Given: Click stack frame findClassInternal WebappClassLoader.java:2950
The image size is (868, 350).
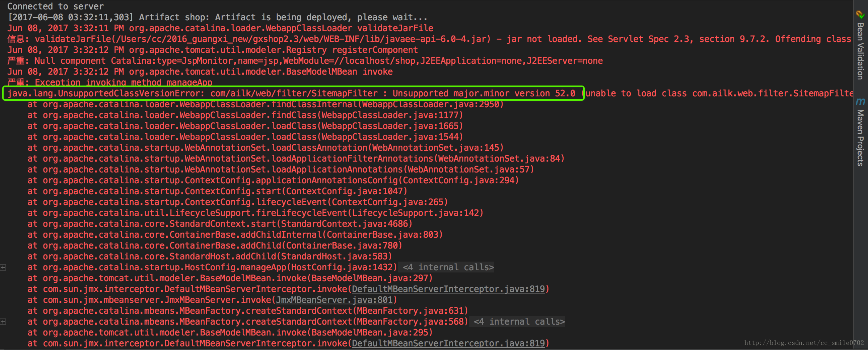Looking at the screenshot, I should pyautogui.click(x=266, y=104).
